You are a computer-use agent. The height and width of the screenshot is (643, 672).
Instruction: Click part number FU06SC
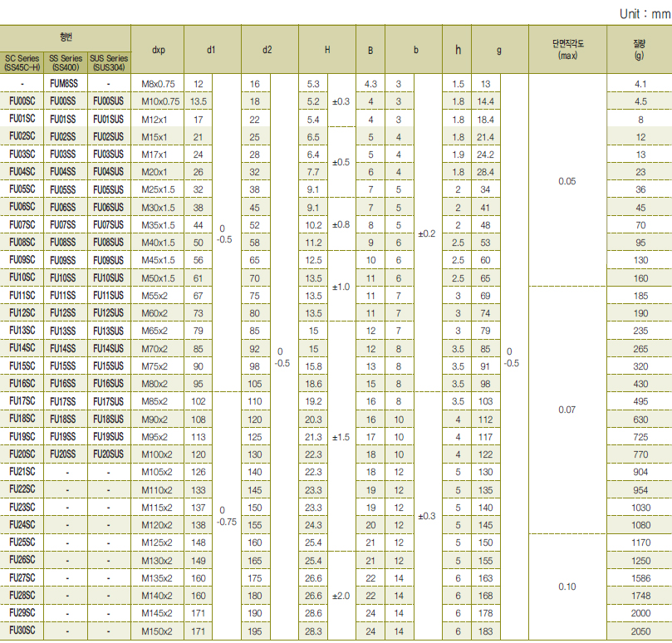[22, 207]
